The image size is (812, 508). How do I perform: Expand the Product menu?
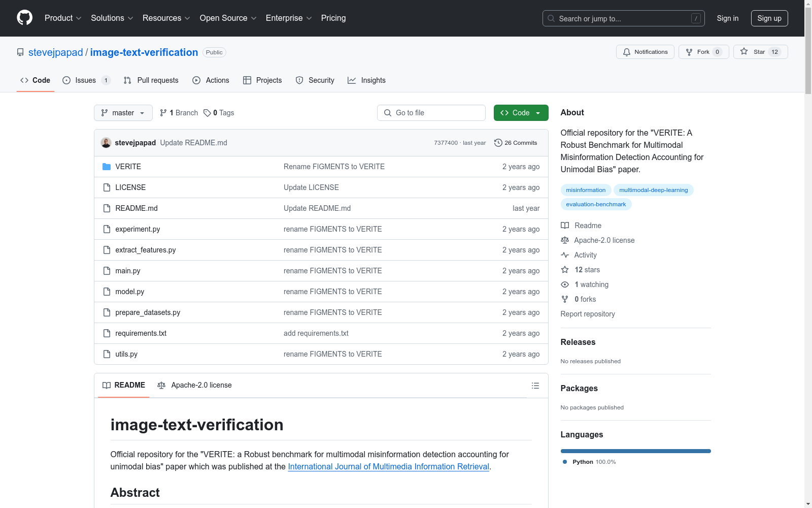click(x=63, y=18)
